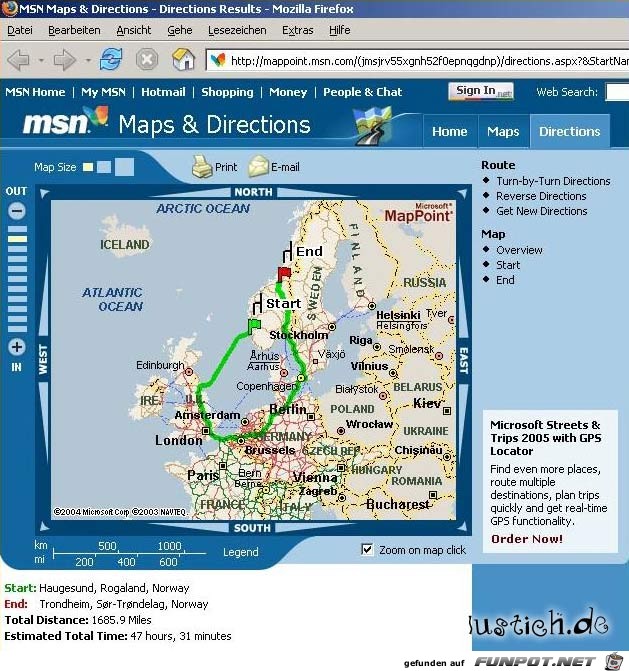Open MSN Home link
629x671 pixels.
35,92
